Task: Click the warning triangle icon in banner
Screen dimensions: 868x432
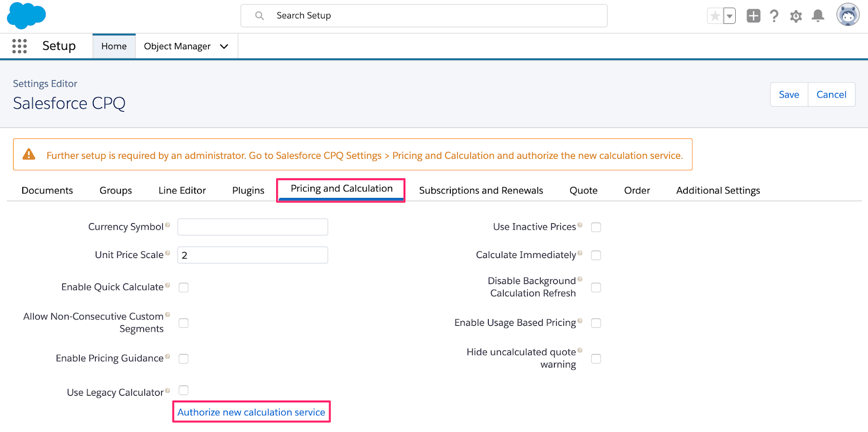Action: click(x=29, y=154)
